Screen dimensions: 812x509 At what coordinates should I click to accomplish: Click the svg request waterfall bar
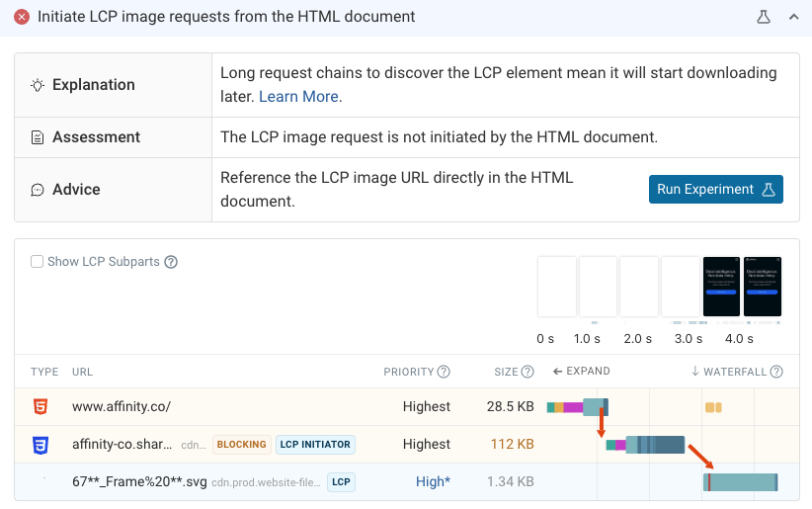[741, 482]
